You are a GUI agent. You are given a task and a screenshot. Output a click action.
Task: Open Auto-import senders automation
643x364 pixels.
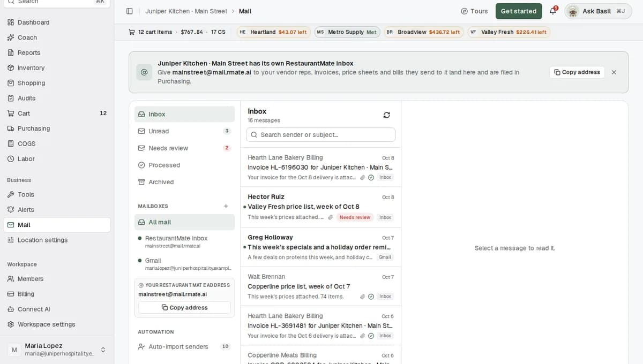tap(184, 347)
